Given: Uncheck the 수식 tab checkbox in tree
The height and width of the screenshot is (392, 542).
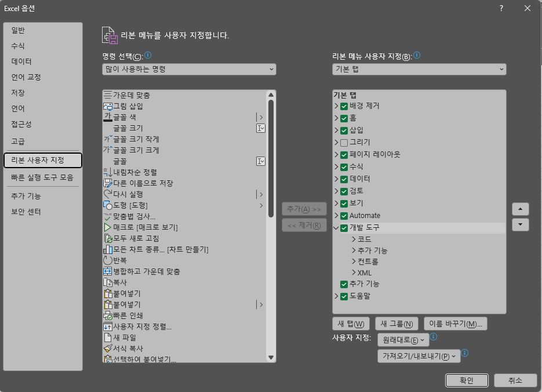Looking at the screenshot, I should [x=344, y=167].
